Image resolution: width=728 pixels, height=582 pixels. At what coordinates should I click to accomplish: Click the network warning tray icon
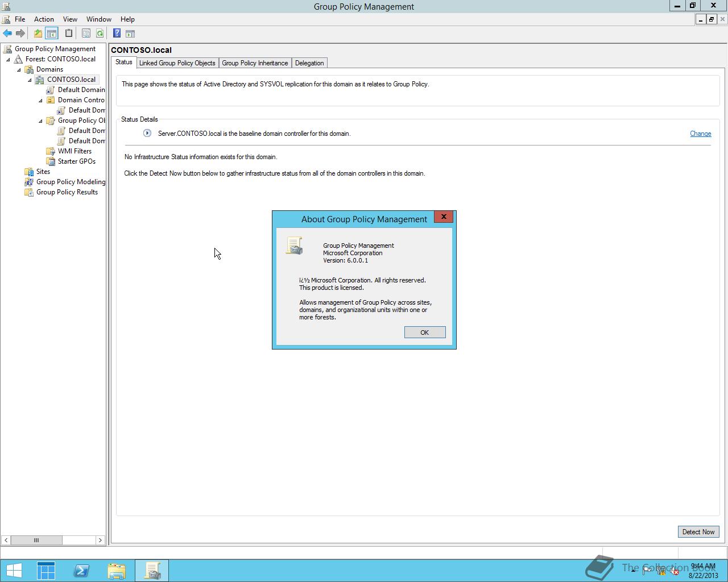pos(661,571)
